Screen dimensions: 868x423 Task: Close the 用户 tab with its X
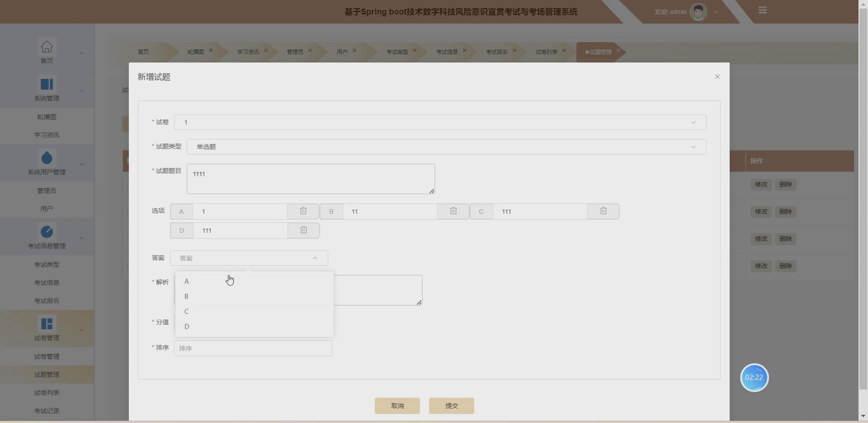click(355, 50)
